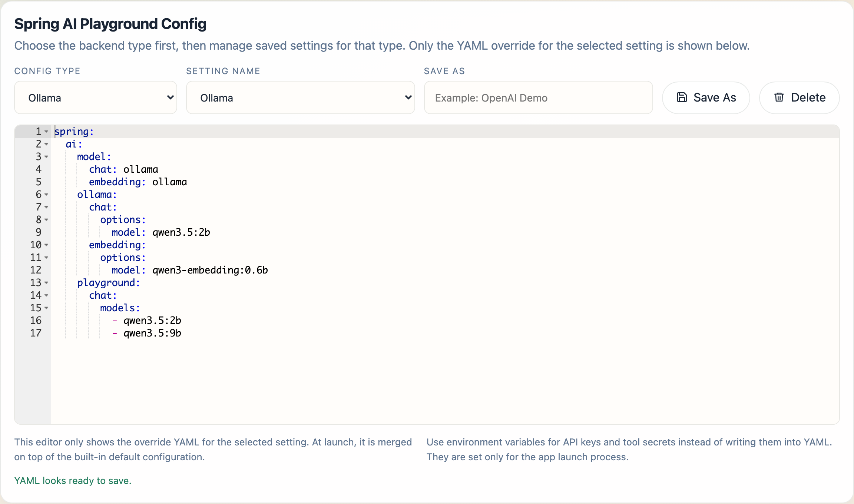Click the 'spring:' key on line 1
This screenshot has height=504, width=854.
pos(74,132)
